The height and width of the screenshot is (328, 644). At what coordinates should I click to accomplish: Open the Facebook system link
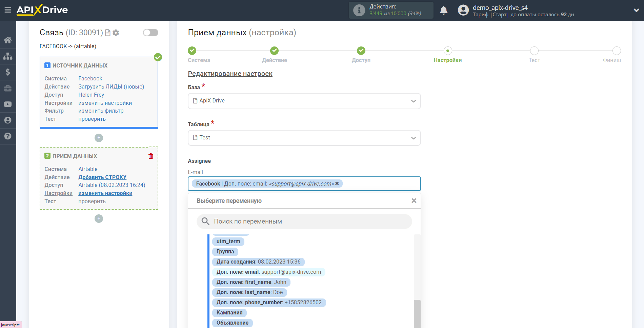(90, 78)
